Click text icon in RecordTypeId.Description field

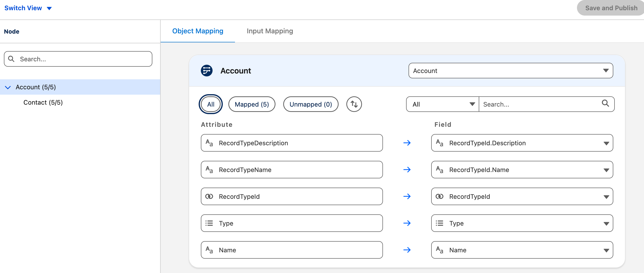click(439, 143)
